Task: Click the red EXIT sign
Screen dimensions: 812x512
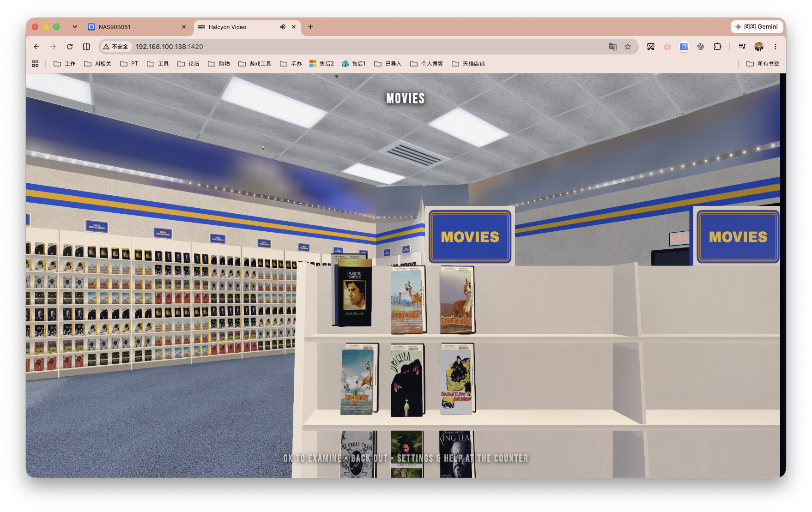Action: tap(679, 239)
